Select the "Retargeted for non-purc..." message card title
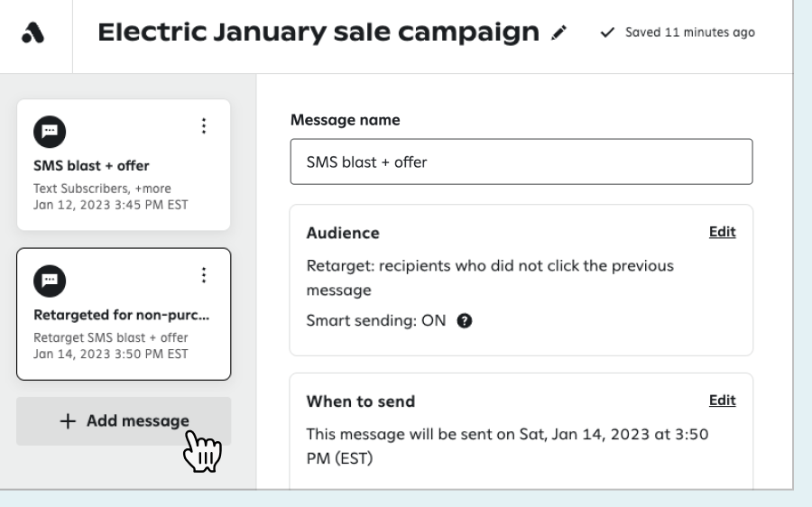 (121, 315)
